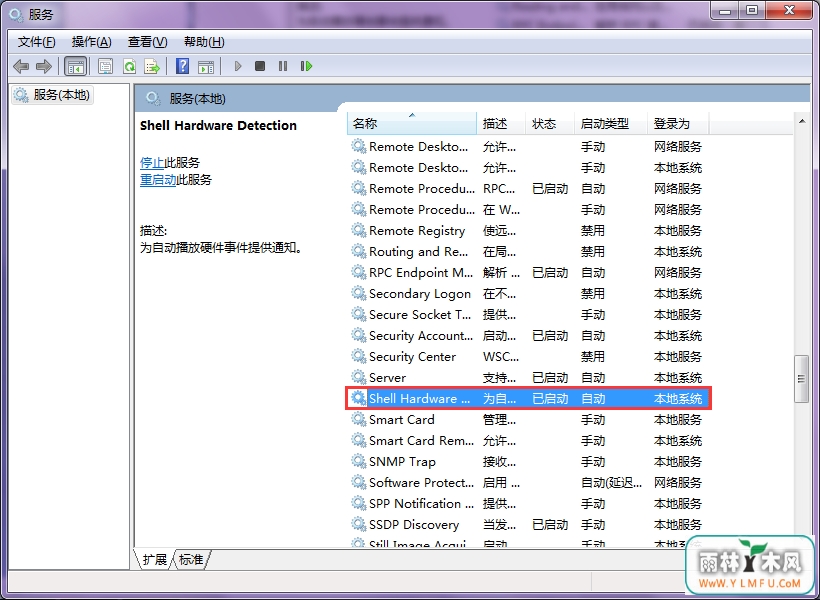Click the gear icon beside SSDP Discovery

[358, 524]
